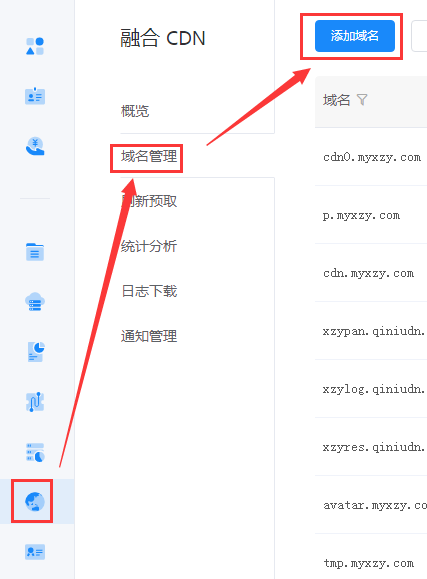This screenshot has width=427, height=579.
Task: Select 域名管理 menu item
Action: point(149,156)
